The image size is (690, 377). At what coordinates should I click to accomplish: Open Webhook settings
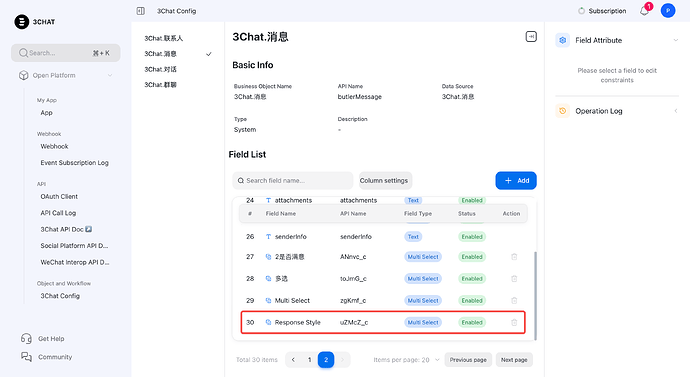point(54,146)
